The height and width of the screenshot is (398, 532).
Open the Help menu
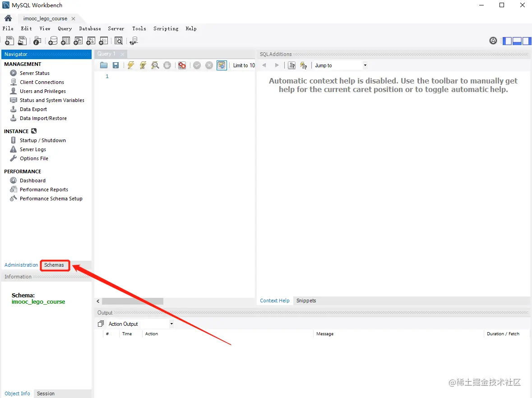(x=191, y=28)
